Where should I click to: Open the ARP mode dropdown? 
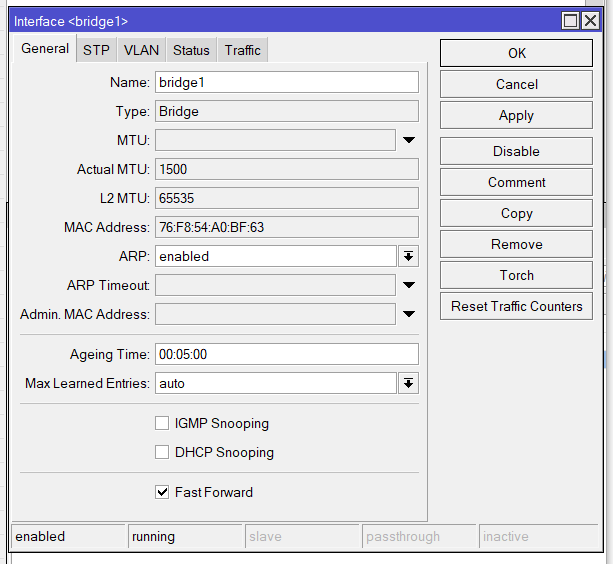point(409,256)
